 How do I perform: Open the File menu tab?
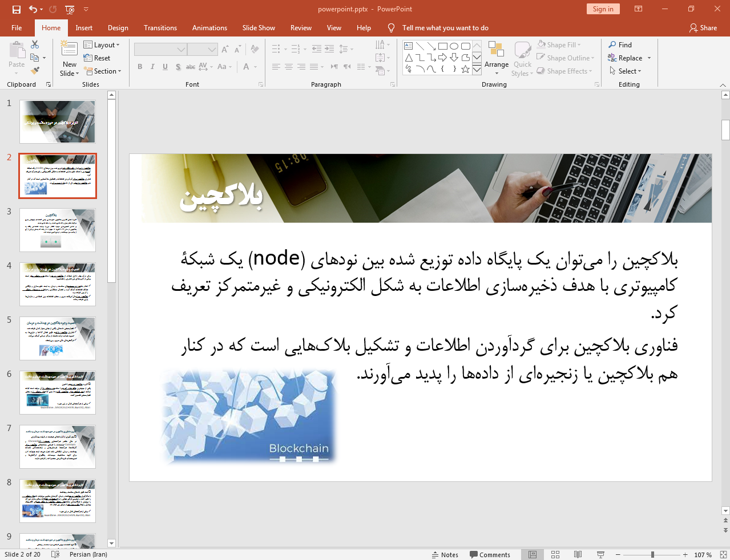[x=17, y=27]
